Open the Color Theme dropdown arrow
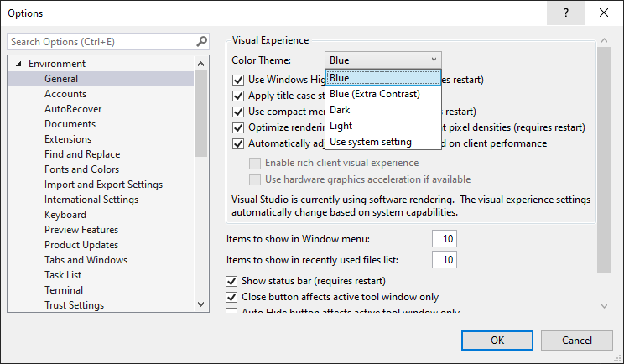The image size is (624, 364). pyautogui.click(x=433, y=60)
